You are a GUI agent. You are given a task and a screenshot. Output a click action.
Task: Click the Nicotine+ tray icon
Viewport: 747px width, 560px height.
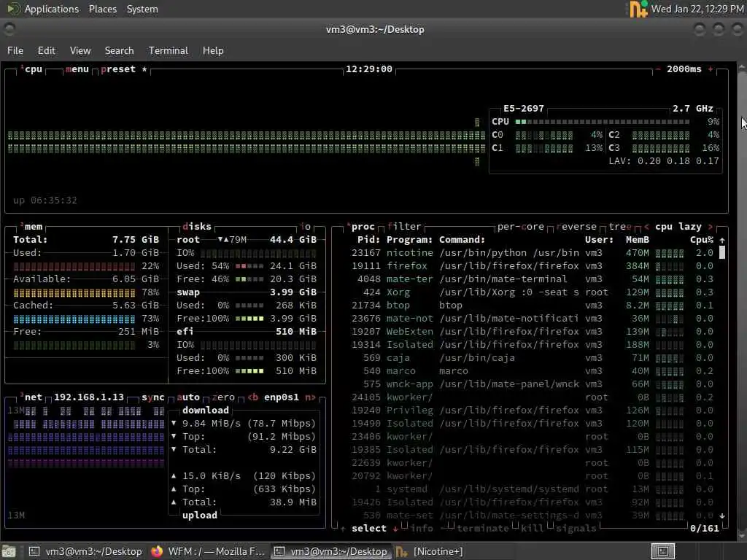click(x=638, y=9)
